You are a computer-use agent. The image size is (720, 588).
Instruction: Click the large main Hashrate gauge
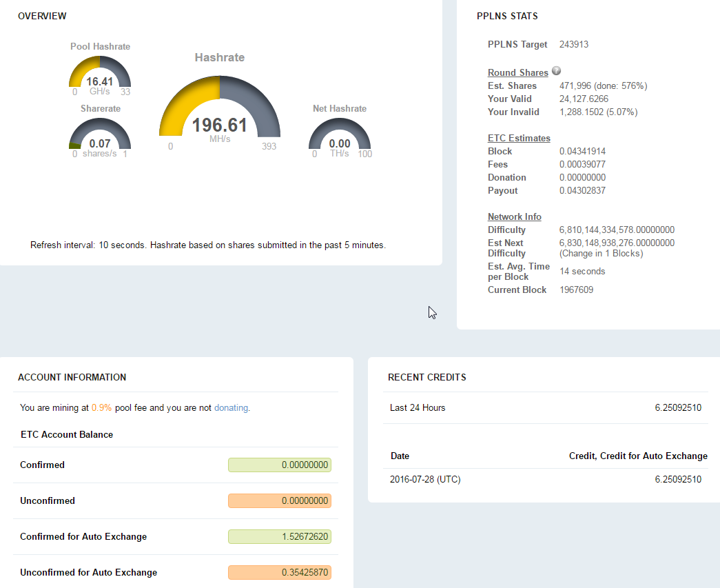(220, 110)
